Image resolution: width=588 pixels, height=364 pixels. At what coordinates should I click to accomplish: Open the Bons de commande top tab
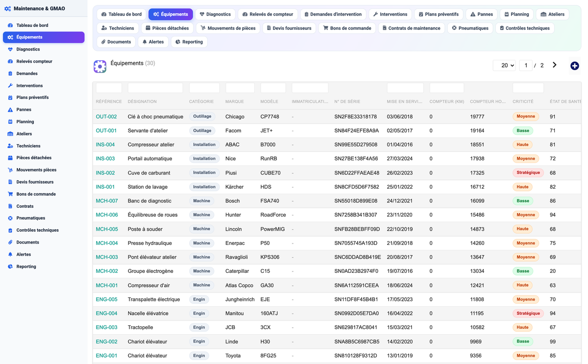tap(347, 28)
